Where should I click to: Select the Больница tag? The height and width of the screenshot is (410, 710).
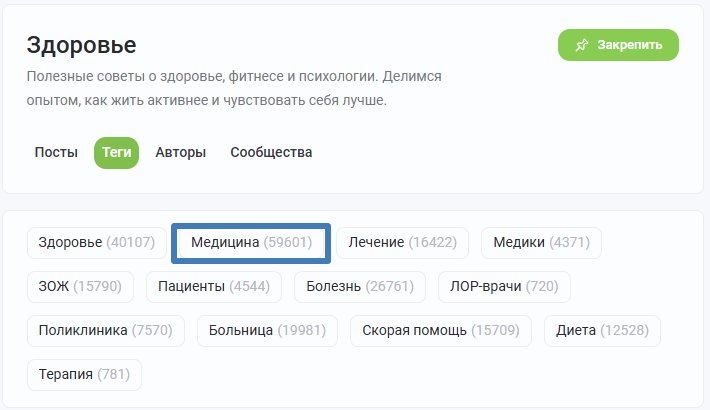click(267, 331)
